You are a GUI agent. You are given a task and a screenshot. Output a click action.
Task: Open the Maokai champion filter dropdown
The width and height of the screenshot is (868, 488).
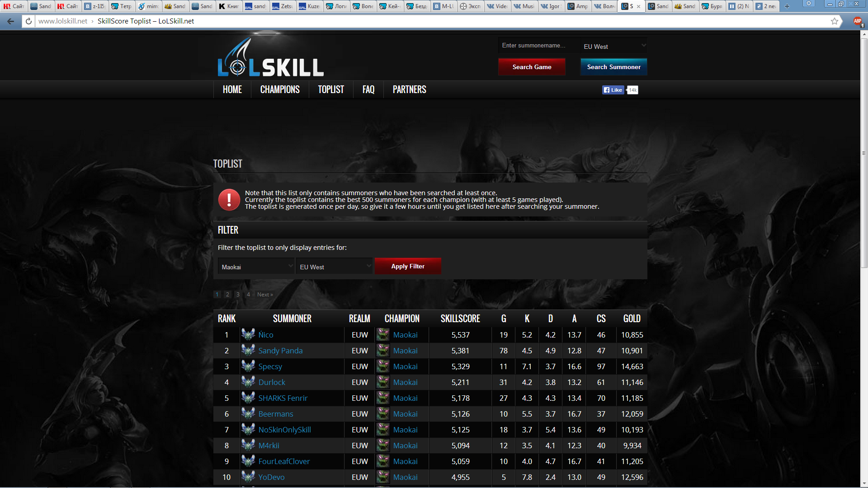click(256, 267)
